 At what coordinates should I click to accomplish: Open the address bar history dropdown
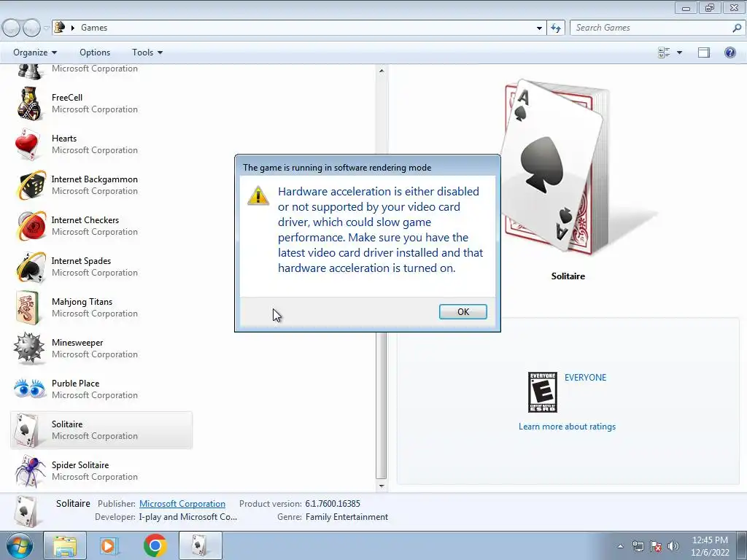coord(539,28)
